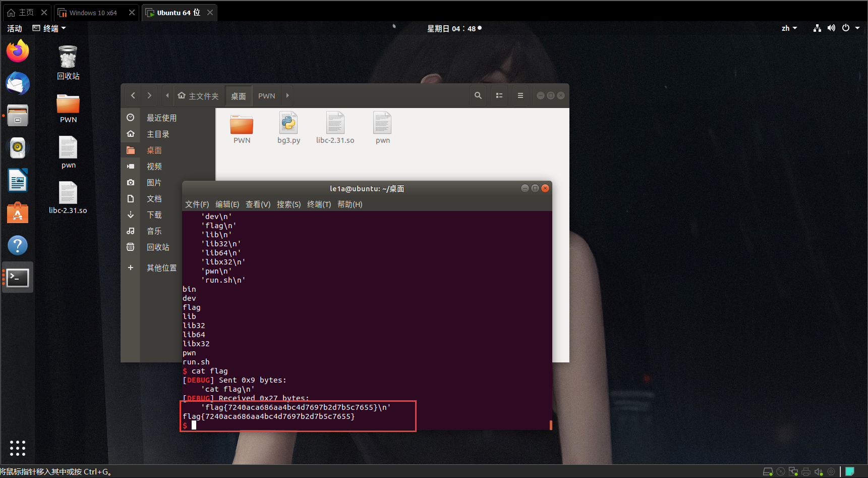Open the 终端 application menu
The height and width of the screenshot is (478, 868).
49,28
